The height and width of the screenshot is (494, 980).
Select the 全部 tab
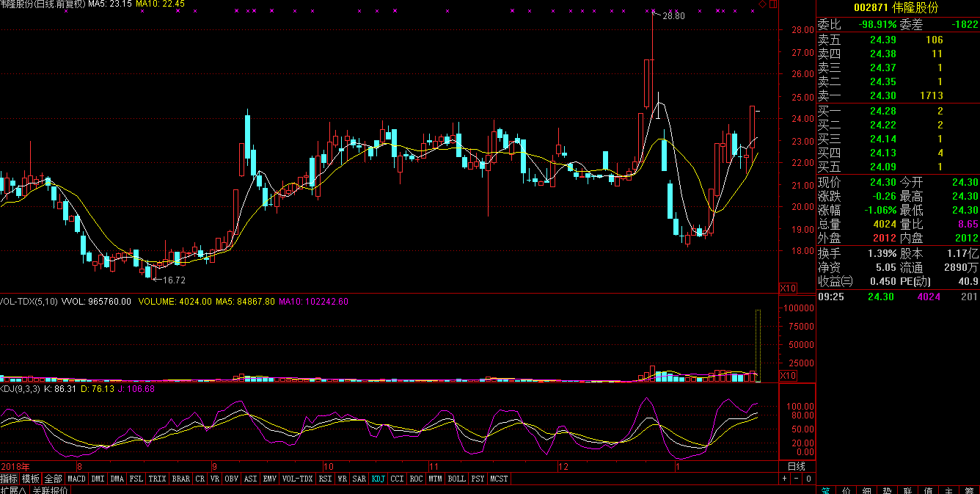click(x=53, y=479)
